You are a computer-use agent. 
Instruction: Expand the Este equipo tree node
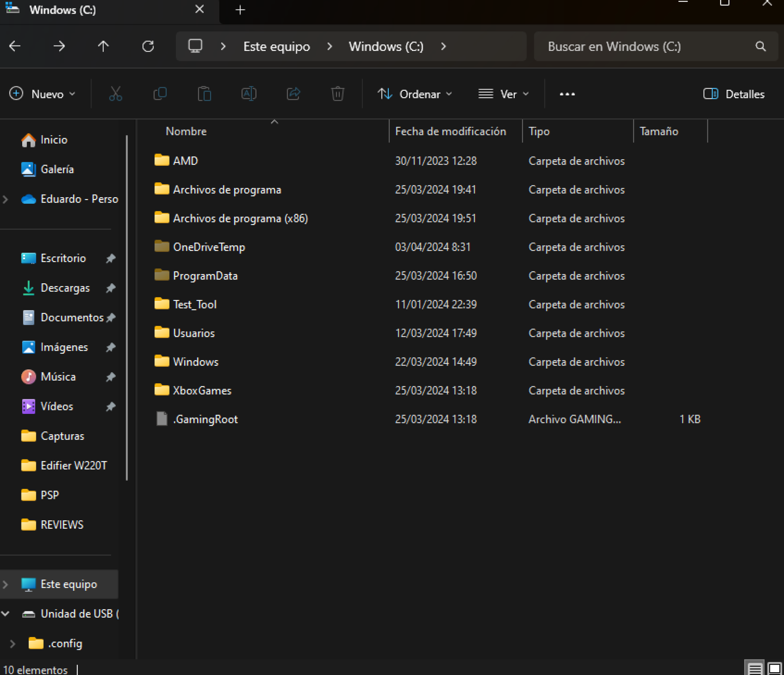click(5, 585)
